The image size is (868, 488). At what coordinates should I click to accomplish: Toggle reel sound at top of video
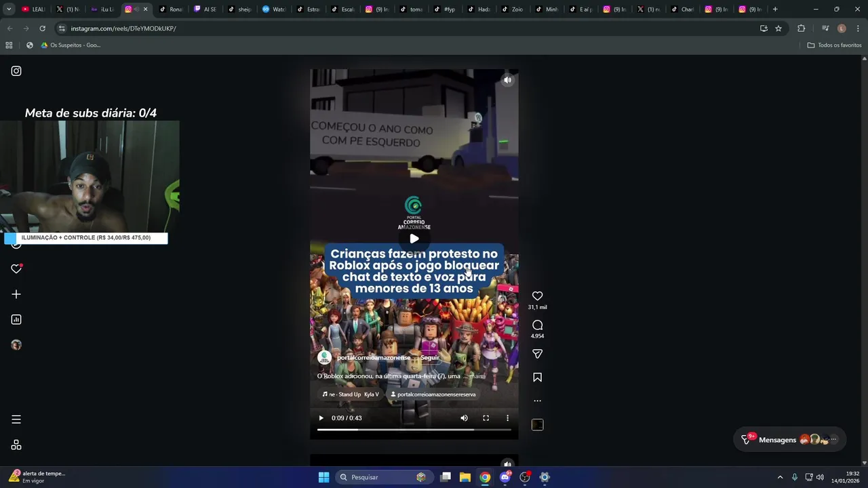tap(507, 80)
